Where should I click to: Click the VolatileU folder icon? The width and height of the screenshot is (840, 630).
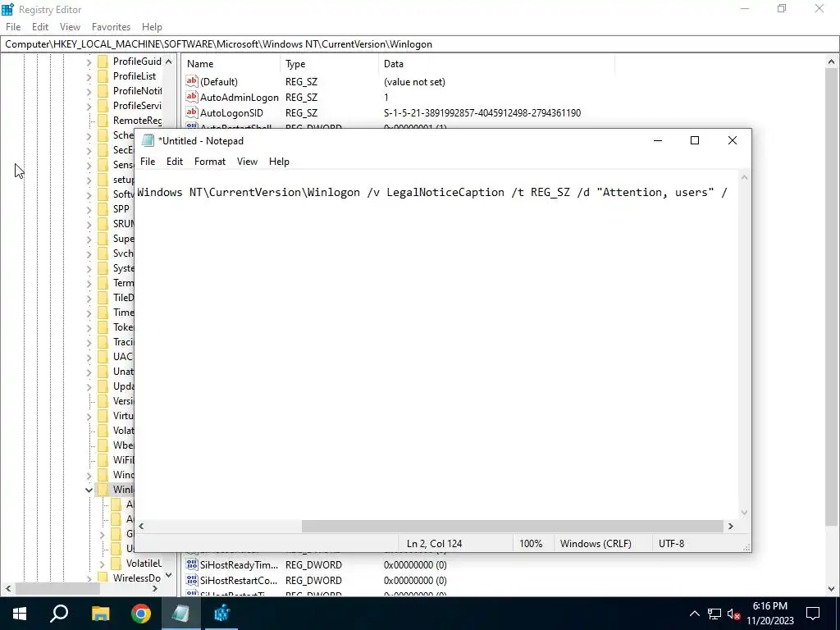tap(116, 563)
